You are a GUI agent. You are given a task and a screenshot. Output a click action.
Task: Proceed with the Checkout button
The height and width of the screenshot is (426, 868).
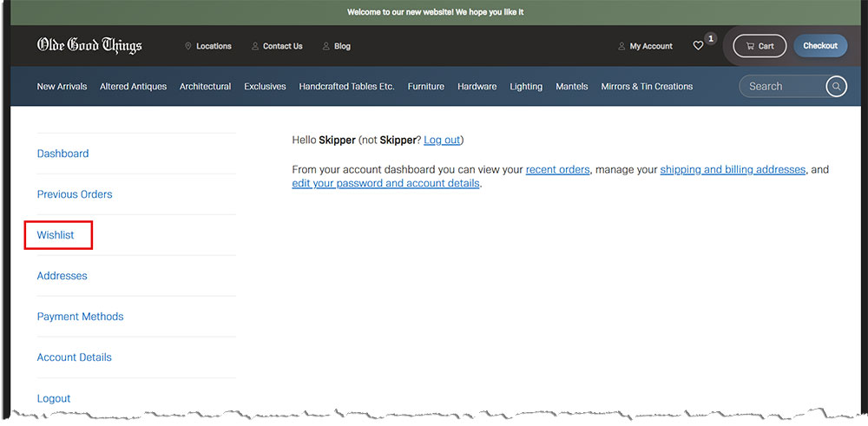pyautogui.click(x=820, y=46)
